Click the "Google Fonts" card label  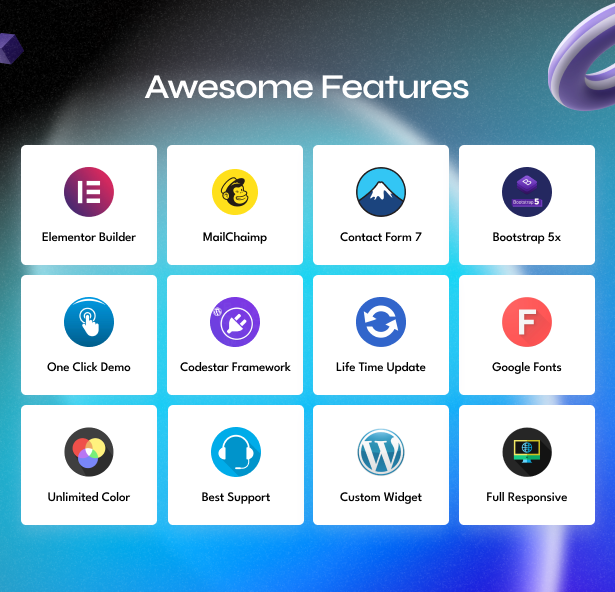(x=527, y=367)
